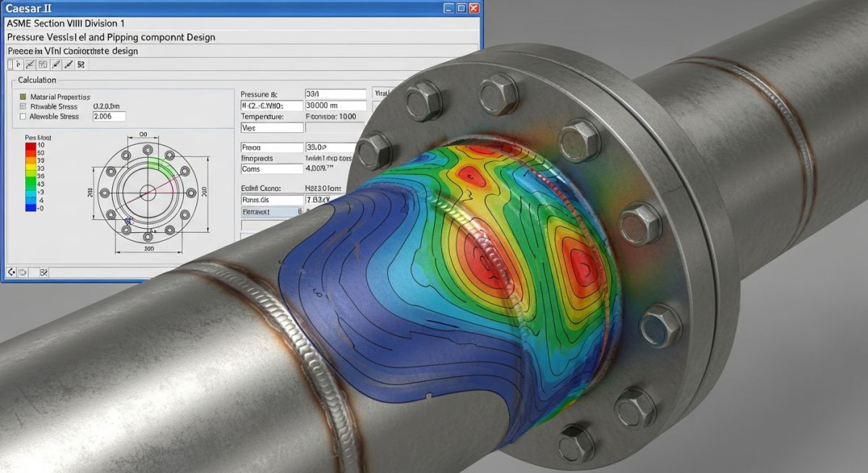The image size is (868, 473).
Task: Click the Edifil Ctcono: label
Action: (261, 189)
